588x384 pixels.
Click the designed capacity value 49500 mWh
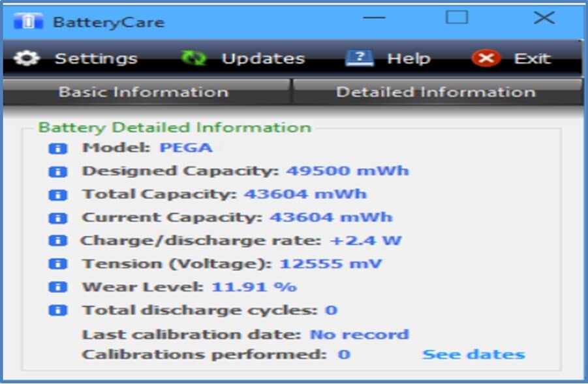[x=348, y=171]
